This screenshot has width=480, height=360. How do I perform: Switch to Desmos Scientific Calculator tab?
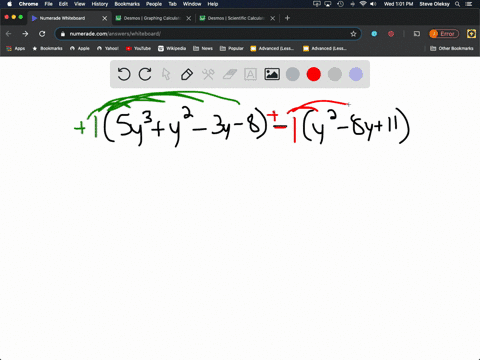pyautogui.click(x=237, y=18)
